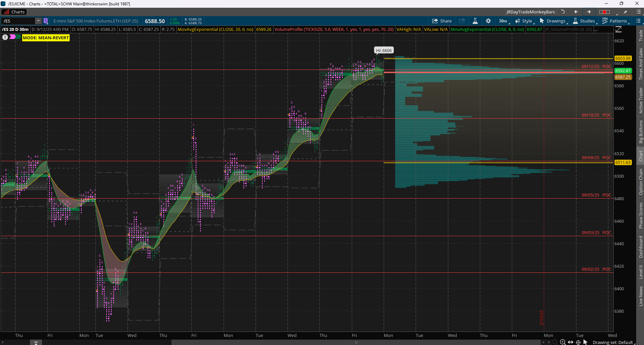Click the pink arrow marker on chart
The width and height of the screenshot is (644, 345).
coord(12,37)
